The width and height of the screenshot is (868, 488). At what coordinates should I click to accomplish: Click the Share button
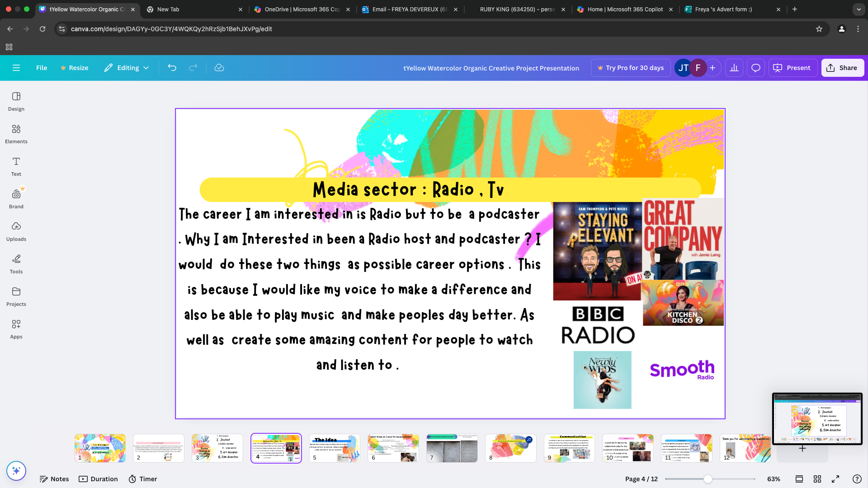pos(843,68)
